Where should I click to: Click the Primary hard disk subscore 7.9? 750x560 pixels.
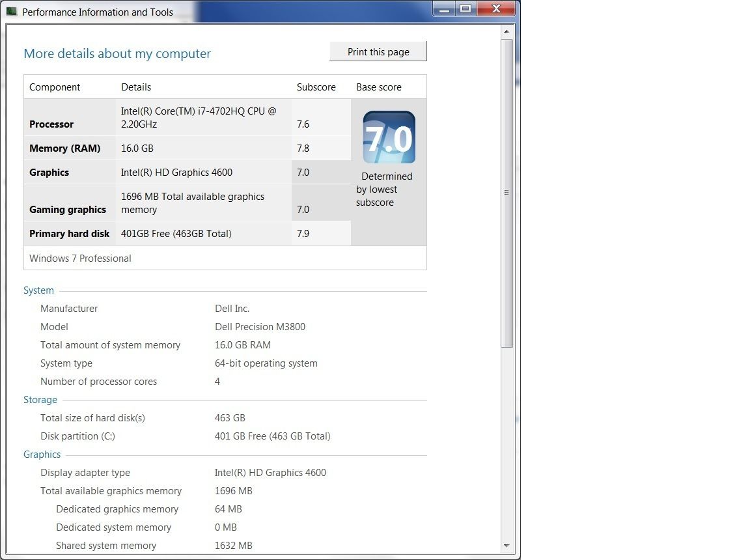(x=303, y=233)
